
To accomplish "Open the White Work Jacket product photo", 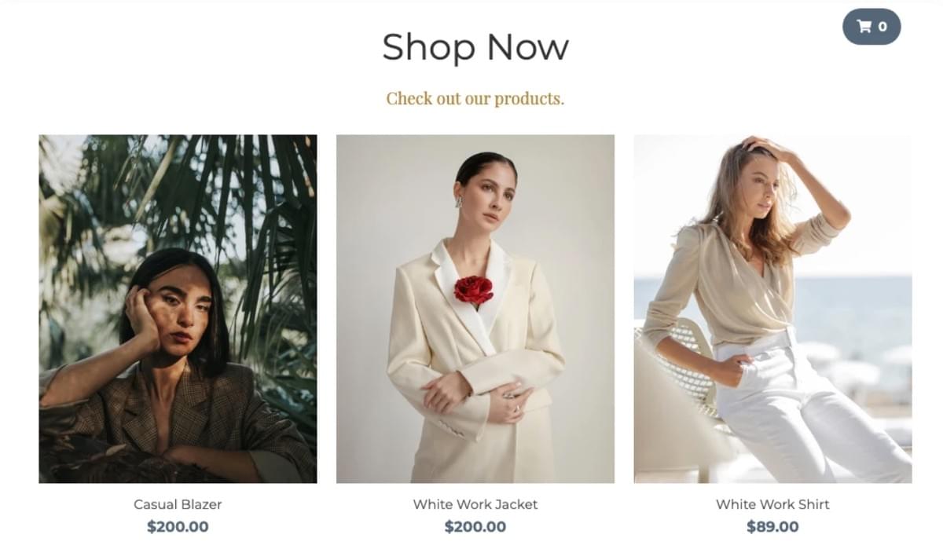I will [x=475, y=309].
